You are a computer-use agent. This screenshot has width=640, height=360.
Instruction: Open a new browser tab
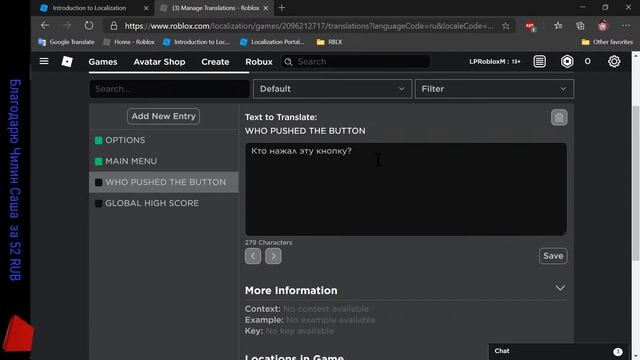pos(282,8)
